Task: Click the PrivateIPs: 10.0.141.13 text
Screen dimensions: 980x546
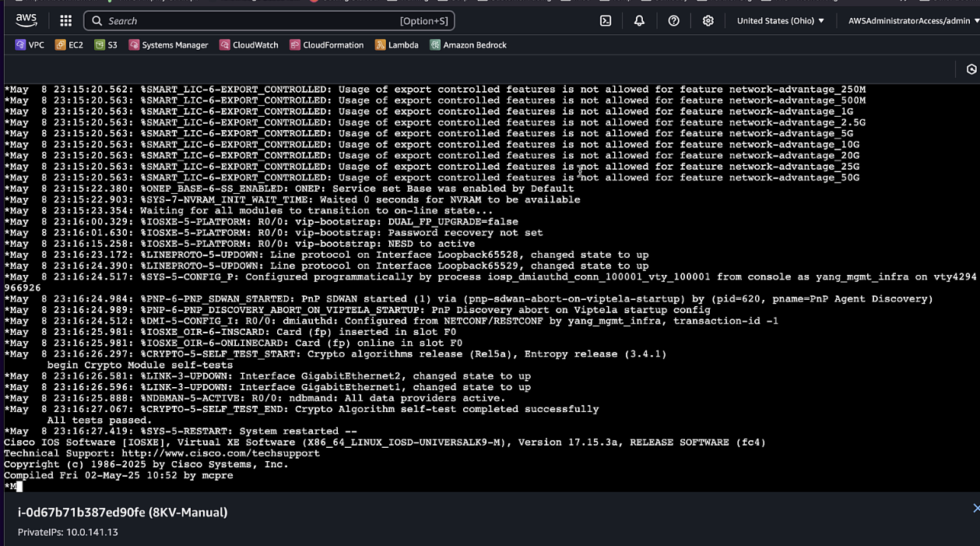Action: (68, 532)
